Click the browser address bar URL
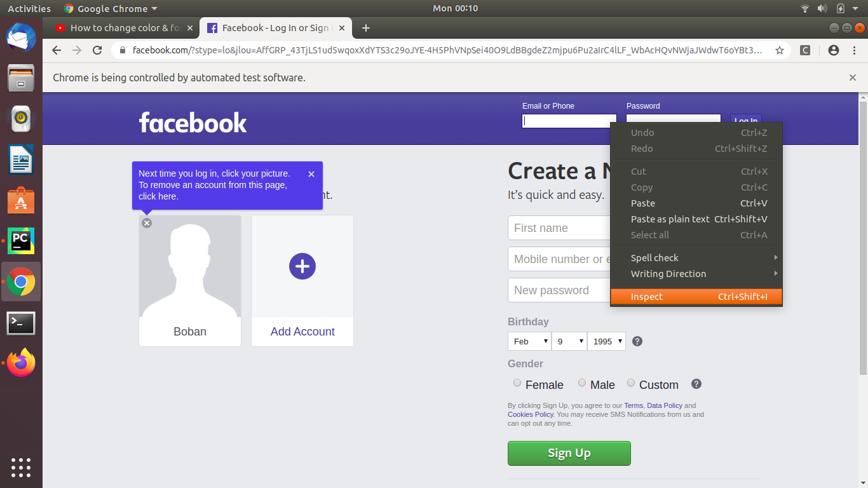 click(447, 50)
